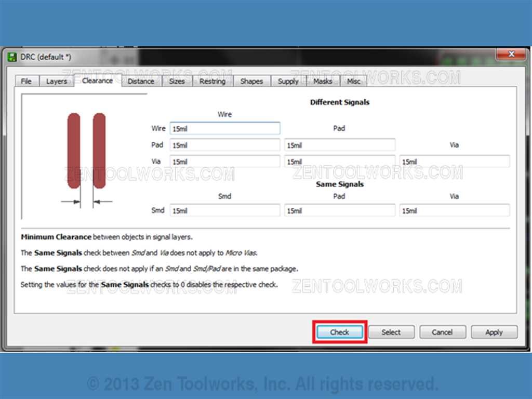Click the Pad-to-Wire clearance field

click(225, 145)
